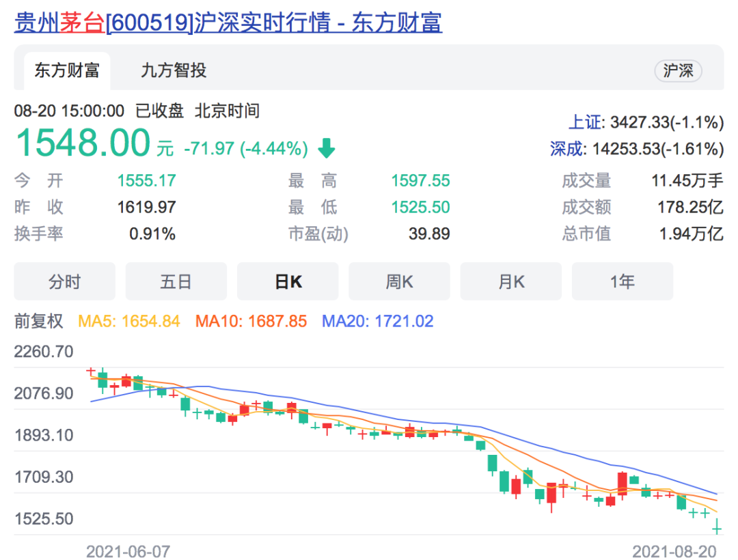Click the MA10 indicator label
Viewport: 738px width, 560px height.
click(x=251, y=321)
